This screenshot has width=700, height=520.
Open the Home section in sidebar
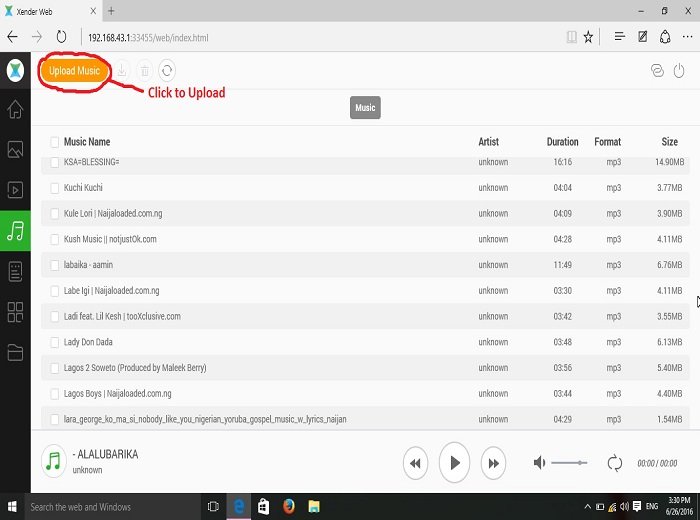(x=15, y=109)
